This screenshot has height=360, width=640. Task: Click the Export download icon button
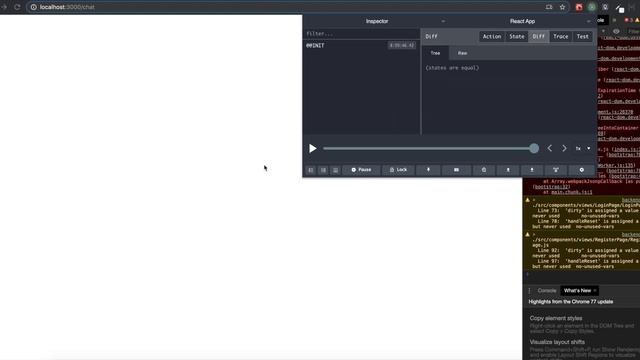tap(532, 170)
